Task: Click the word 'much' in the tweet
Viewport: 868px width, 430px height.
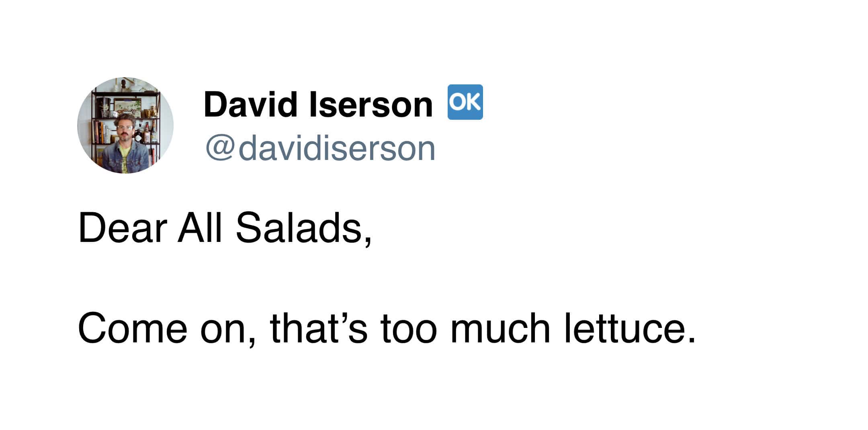Action: (500, 328)
